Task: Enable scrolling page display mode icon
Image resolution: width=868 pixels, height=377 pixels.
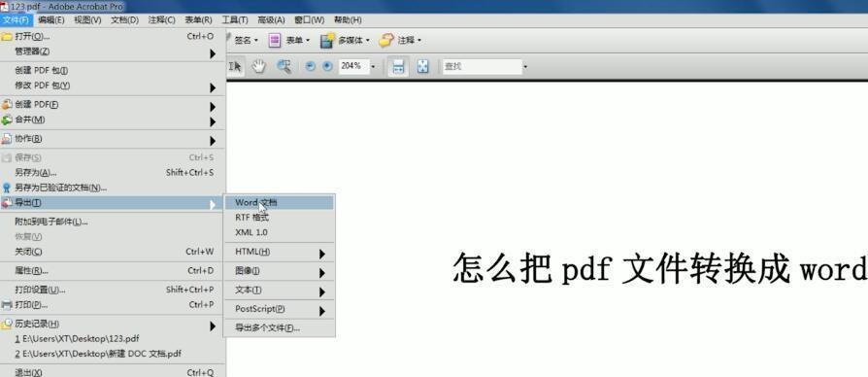Action: point(398,67)
